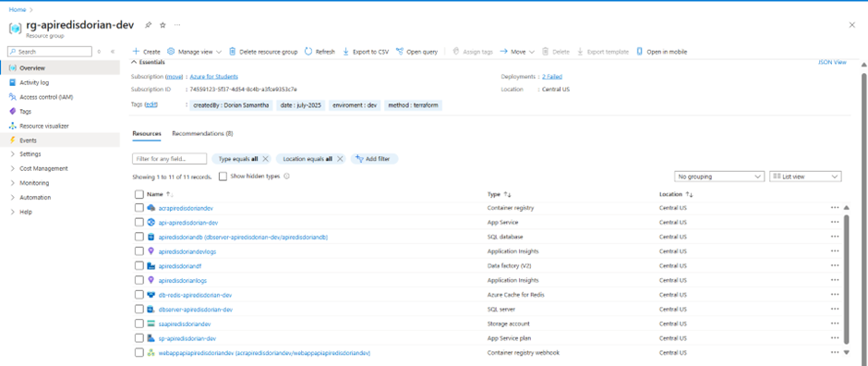The height and width of the screenshot is (366, 868).
Task: Check the apiredisdoriandevlogs row checkbox
Action: (x=139, y=251)
